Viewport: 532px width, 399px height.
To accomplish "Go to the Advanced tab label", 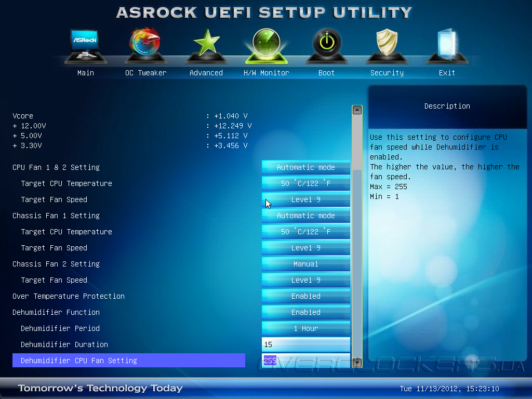I will coord(206,73).
